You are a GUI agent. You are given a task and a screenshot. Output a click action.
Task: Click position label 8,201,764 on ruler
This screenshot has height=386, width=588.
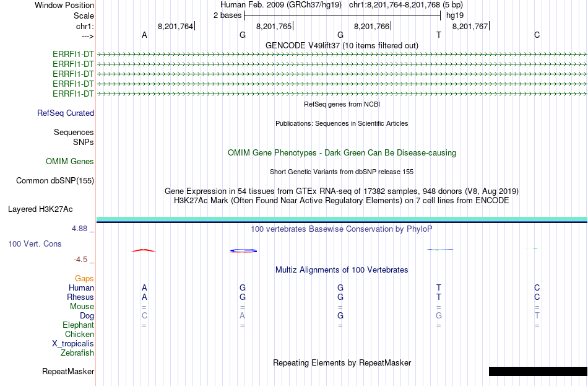(x=175, y=26)
